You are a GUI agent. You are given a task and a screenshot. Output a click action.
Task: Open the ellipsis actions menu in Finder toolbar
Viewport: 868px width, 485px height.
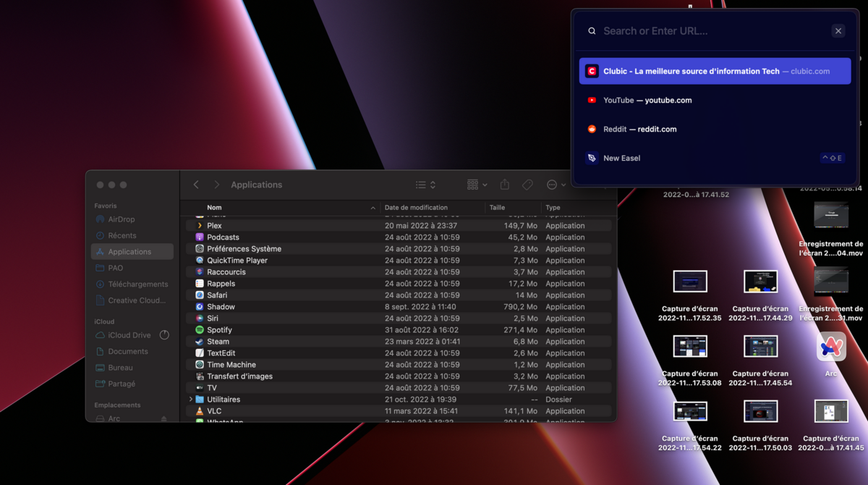click(556, 185)
